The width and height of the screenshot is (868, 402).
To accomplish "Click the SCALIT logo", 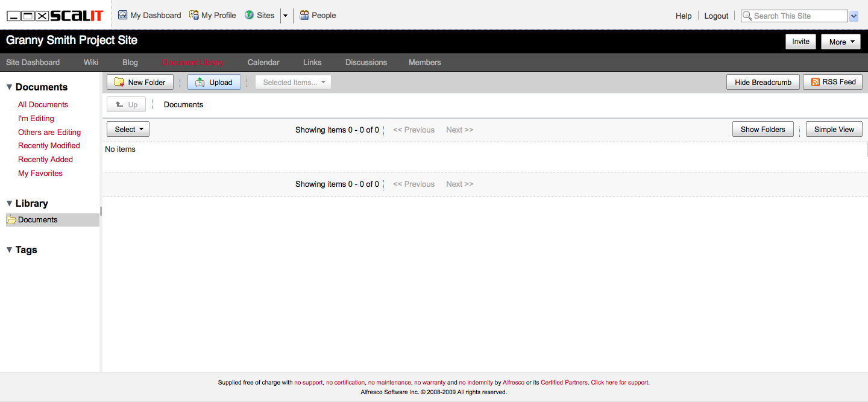I will pyautogui.click(x=55, y=16).
